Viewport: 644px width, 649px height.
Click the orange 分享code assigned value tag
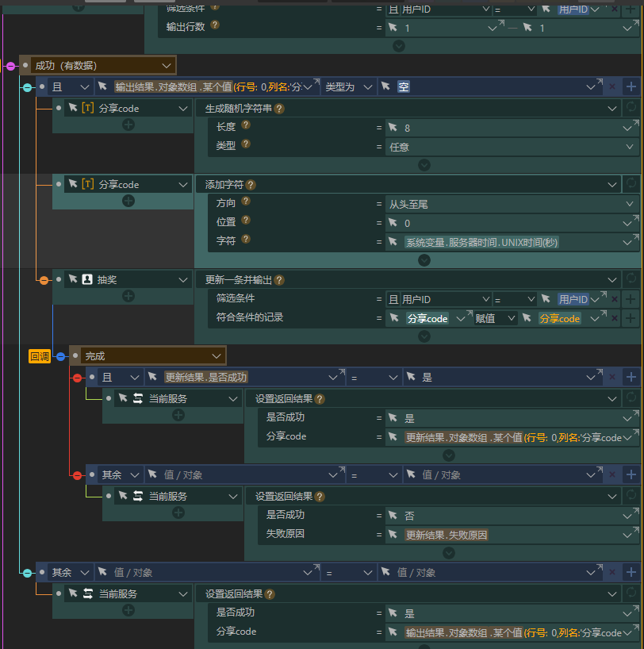click(560, 318)
